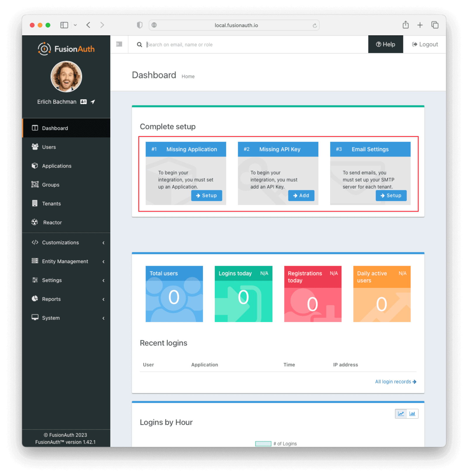Image resolution: width=468 pixels, height=476 pixels.
Task: Open the Help menu
Action: 386,44
